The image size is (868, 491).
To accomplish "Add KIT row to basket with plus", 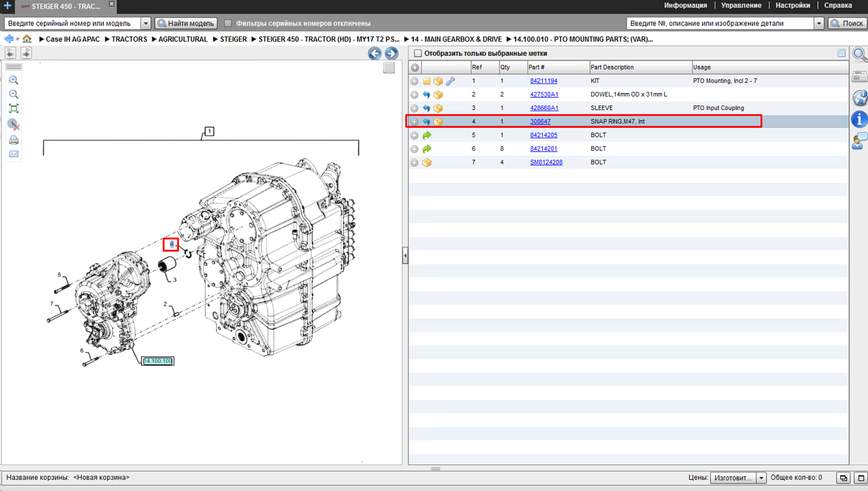I will [414, 81].
